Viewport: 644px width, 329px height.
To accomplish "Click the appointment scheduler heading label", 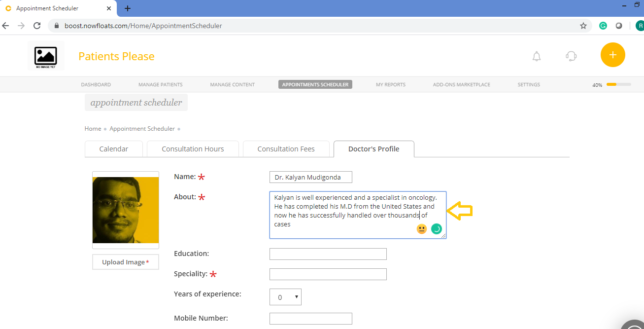I will (136, 103).
